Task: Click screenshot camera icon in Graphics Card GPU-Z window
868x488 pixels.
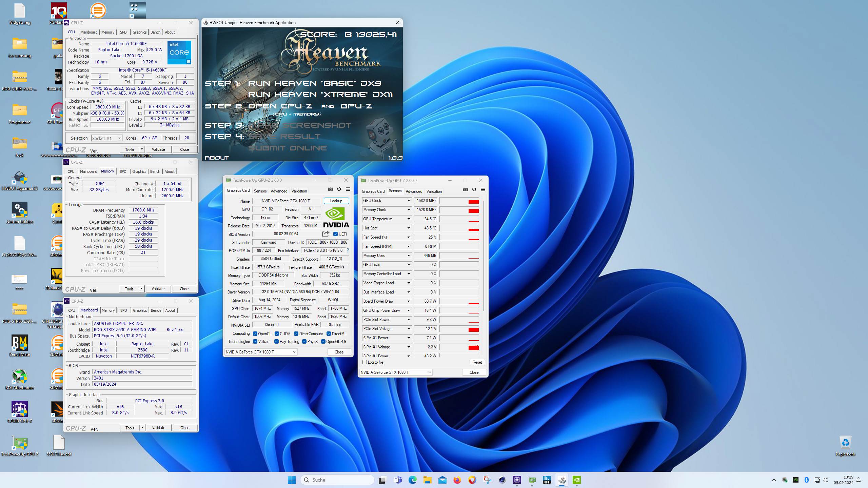Action: pos(330,189)
